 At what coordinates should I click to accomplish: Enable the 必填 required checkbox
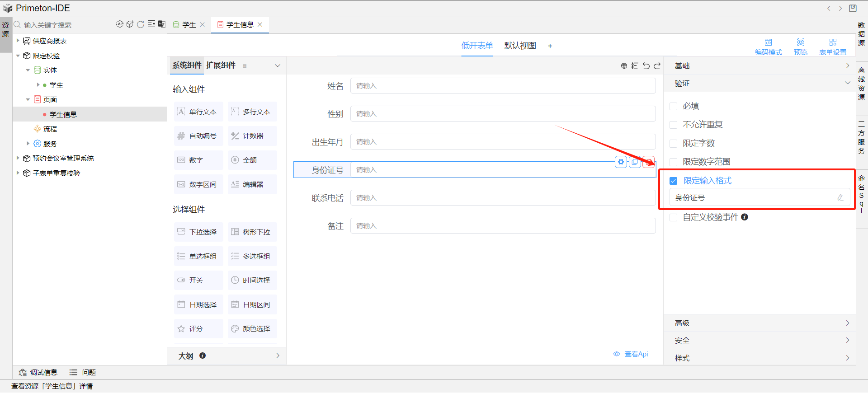tap(673, 106)
